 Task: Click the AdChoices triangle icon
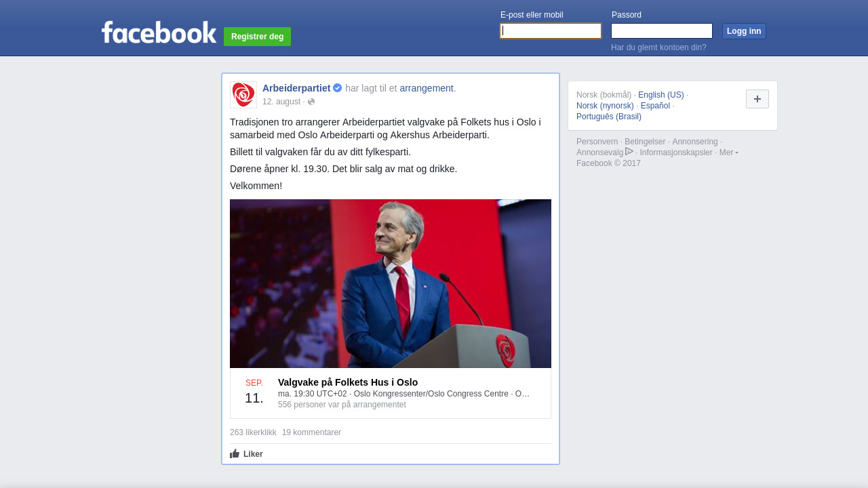pos(629,151)
